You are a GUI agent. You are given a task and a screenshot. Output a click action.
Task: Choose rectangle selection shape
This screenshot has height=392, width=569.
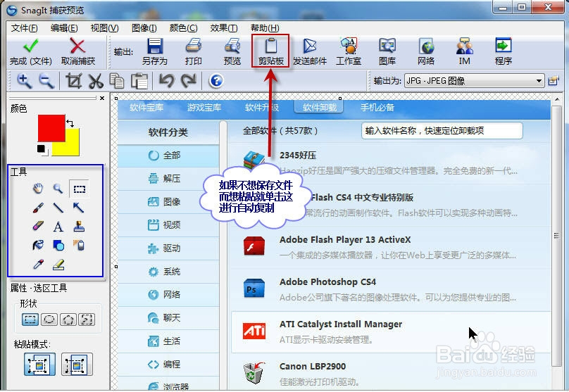(x=30, y=320)
